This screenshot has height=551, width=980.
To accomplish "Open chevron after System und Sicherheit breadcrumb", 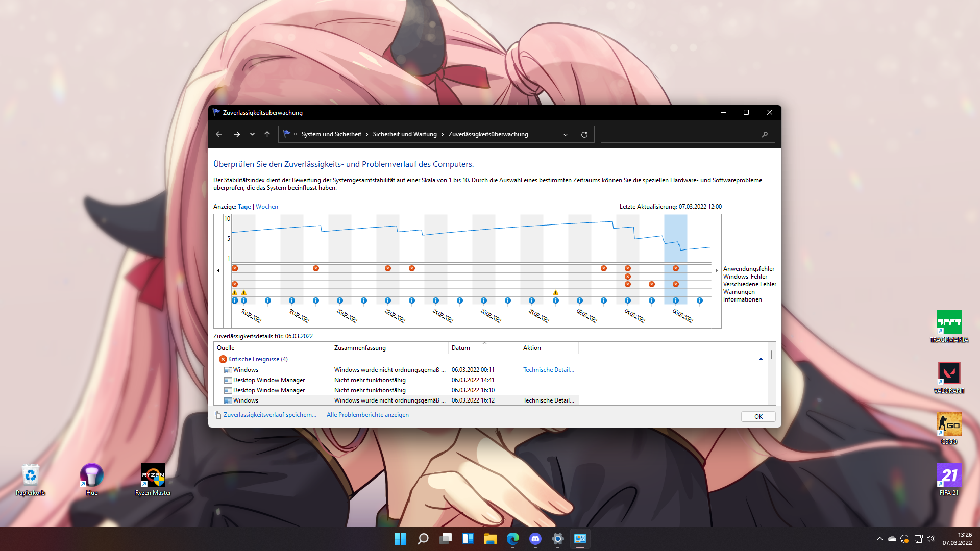I will (x=367, y=134).
